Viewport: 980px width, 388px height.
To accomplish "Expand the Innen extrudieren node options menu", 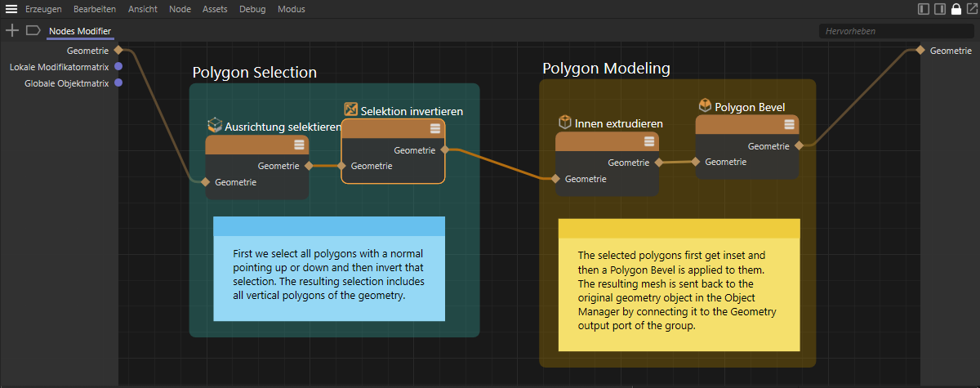I will point(648,141).
